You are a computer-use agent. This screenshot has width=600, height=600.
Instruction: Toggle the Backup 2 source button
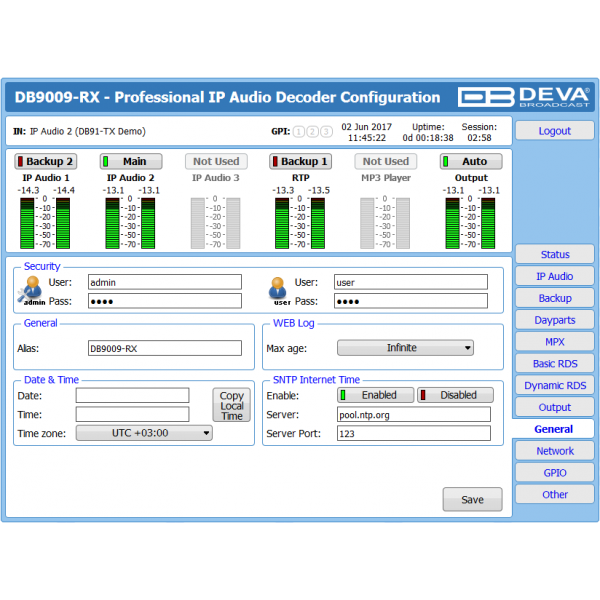pos(46,161)
